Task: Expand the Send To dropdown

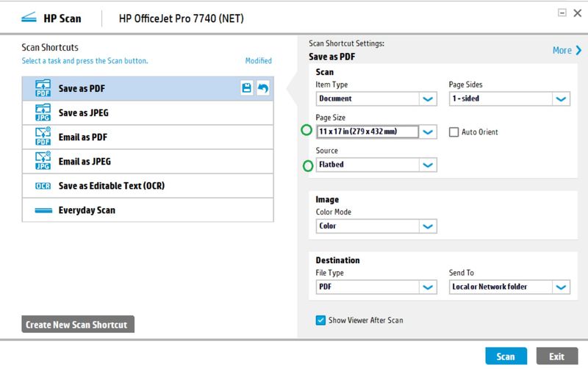Action: (561, 287)
